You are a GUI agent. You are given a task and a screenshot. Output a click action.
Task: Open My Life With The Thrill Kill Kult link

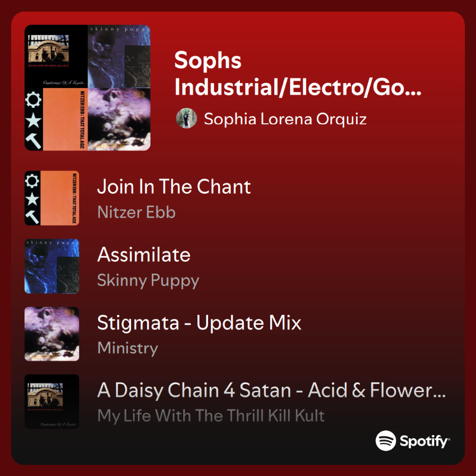(211, 416)
